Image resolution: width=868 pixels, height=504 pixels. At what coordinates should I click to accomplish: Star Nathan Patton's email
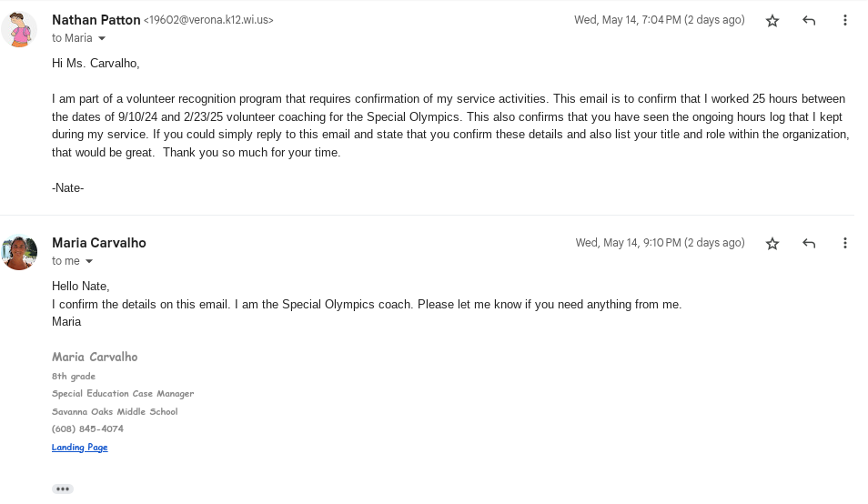pyautogui.click(x=772, y=20)
